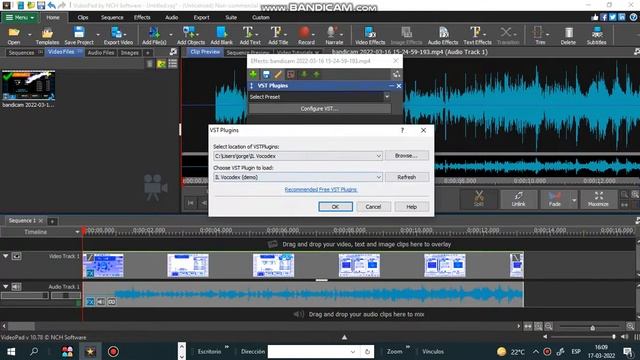Cancel the VST Plugins dialog
The height and width of the screenshot is (360, 640).
click(373, 207)
